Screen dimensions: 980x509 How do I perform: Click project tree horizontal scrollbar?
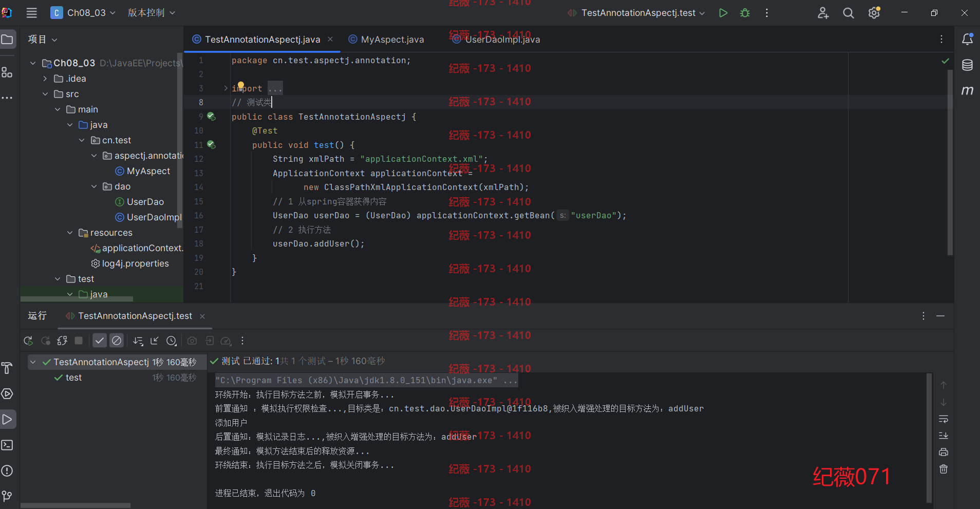77,298
